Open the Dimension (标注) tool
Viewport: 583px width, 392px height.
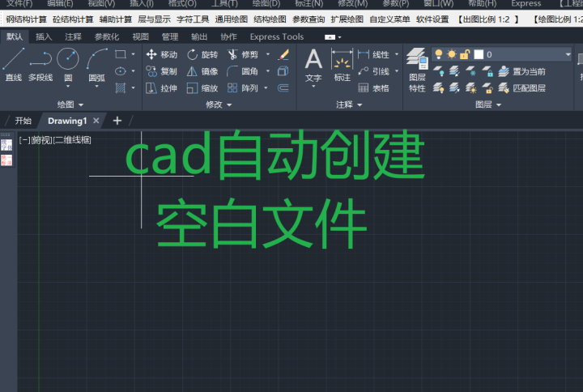pyautogui.click(x=342, y=65)
